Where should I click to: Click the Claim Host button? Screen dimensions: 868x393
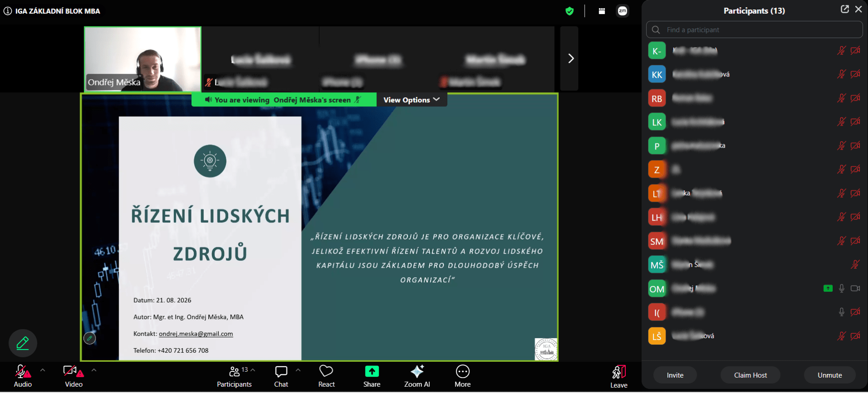point(750,375)
